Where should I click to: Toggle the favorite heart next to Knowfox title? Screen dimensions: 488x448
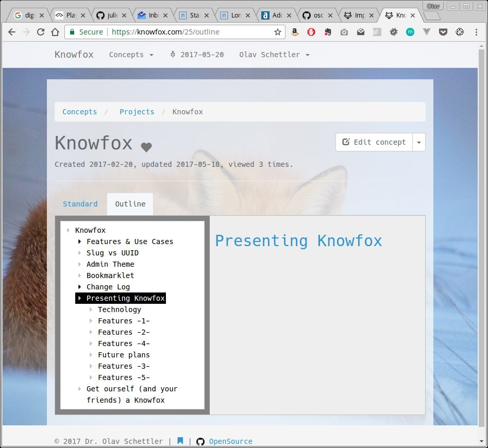click(146, 147)
